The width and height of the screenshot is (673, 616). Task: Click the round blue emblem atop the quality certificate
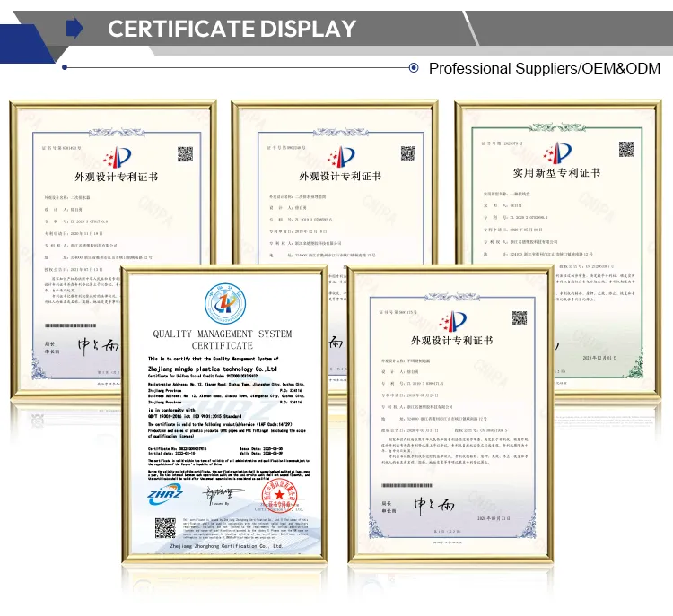point(225,303)
